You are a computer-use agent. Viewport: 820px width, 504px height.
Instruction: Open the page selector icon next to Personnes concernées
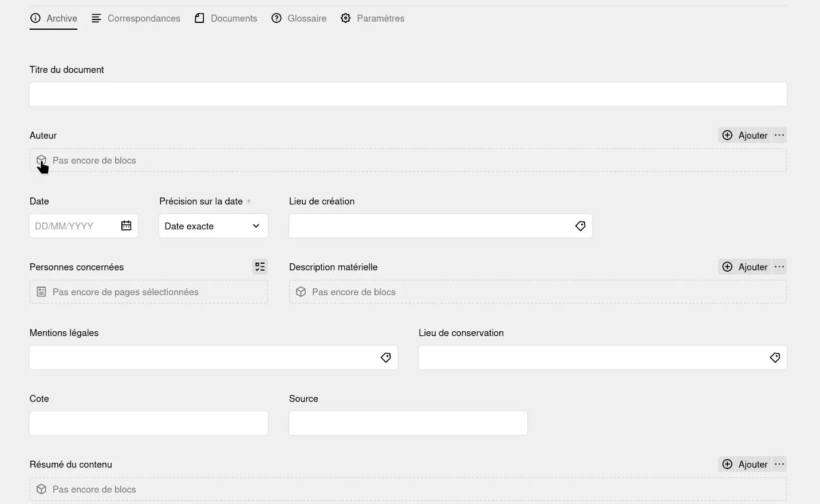[x=260, y=267]
